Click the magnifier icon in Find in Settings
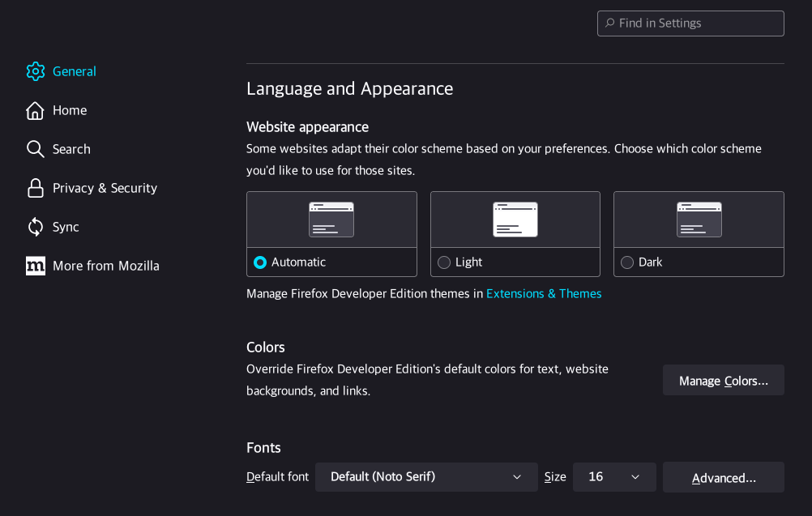 click(610, 23)
